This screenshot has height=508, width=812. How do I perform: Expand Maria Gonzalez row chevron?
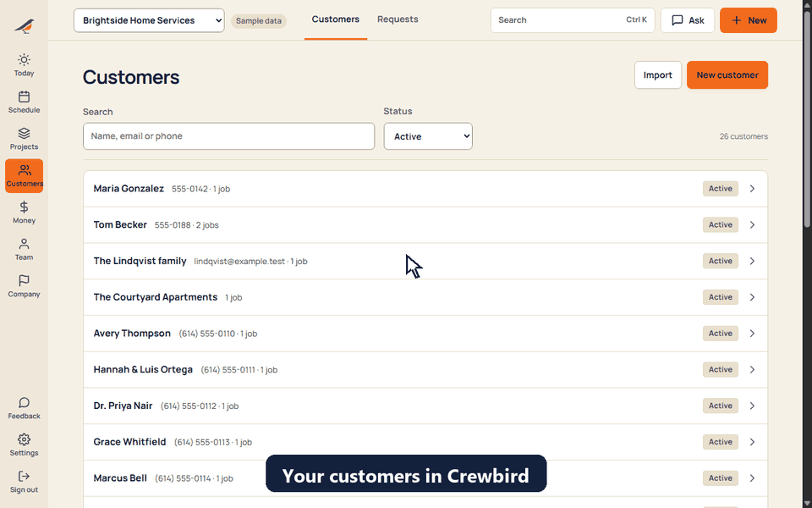[752, 189]
